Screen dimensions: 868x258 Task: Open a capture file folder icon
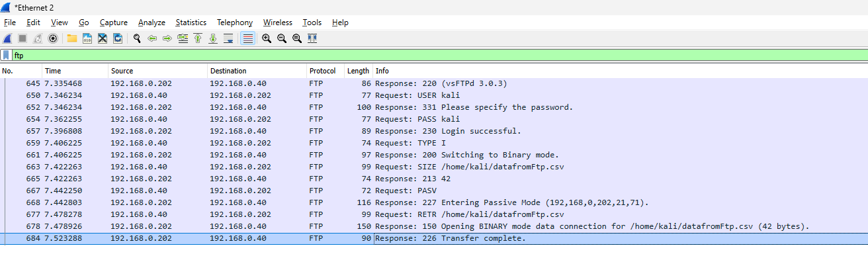pyautogui.click(x=71, y=38)
